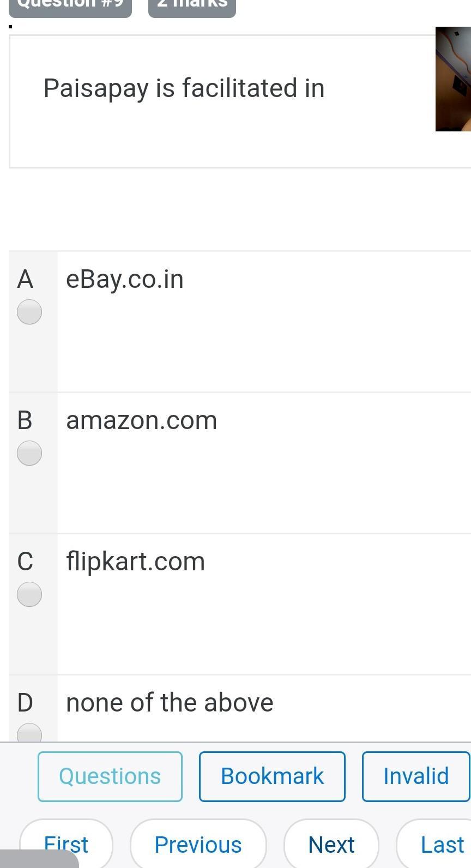
Task: Select radio button for option C
Action: (x=29, y=594)
